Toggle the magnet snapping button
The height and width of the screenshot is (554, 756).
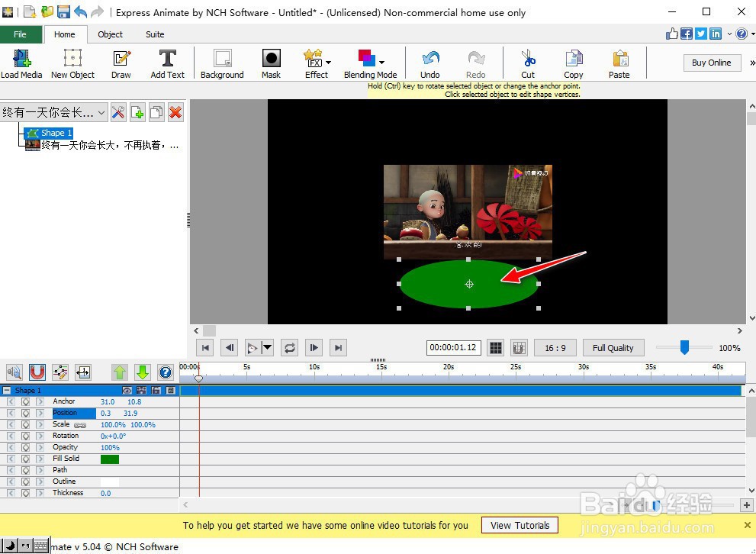point(37,372)
